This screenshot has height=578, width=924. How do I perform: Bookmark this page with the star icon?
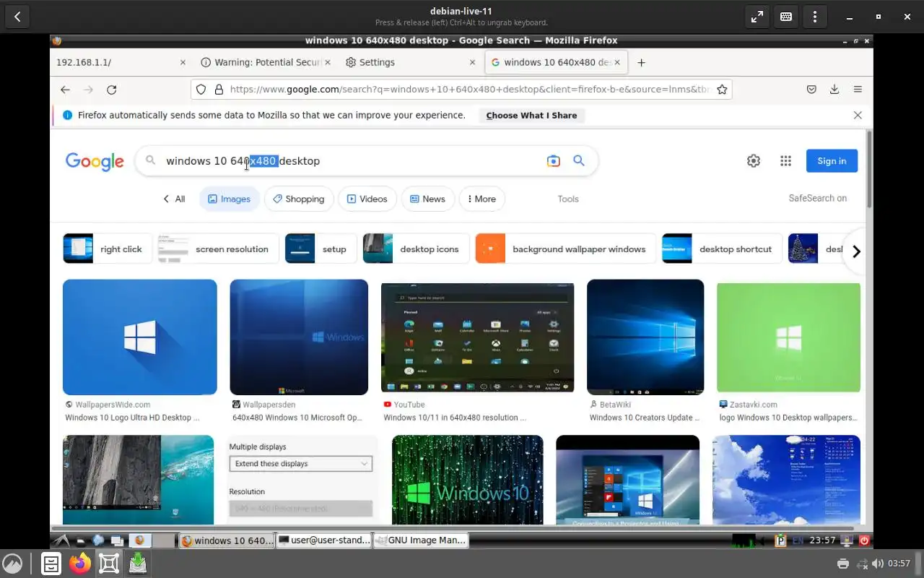tap(722, 90)
